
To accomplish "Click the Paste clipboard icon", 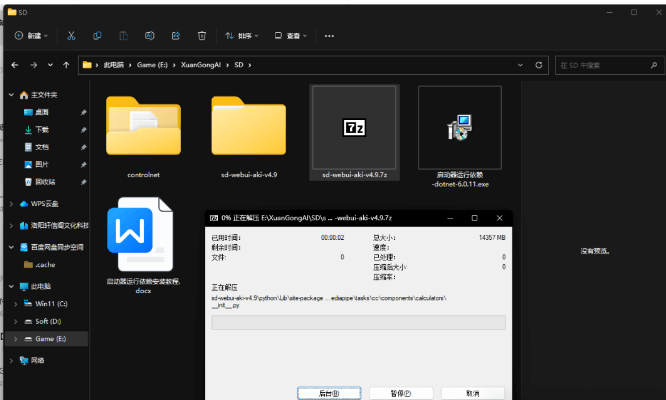I will [x=124, y=36].
